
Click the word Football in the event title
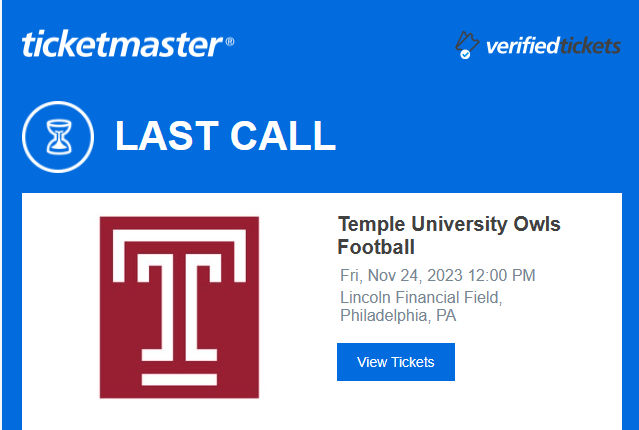(x=376, y=247)
